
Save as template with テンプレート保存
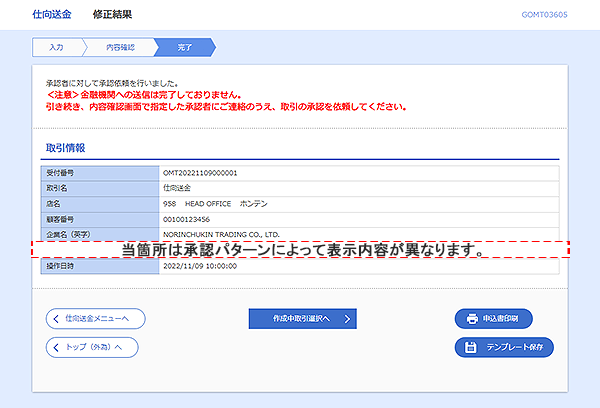coord(504,347)
